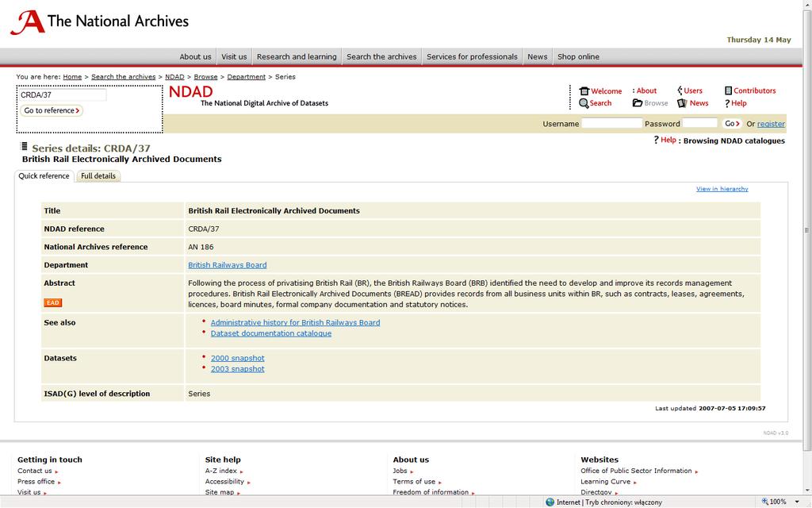Open Help next to Contributors
The height and width of the screenshot is (508, 812).
click(x=735, y=103)
